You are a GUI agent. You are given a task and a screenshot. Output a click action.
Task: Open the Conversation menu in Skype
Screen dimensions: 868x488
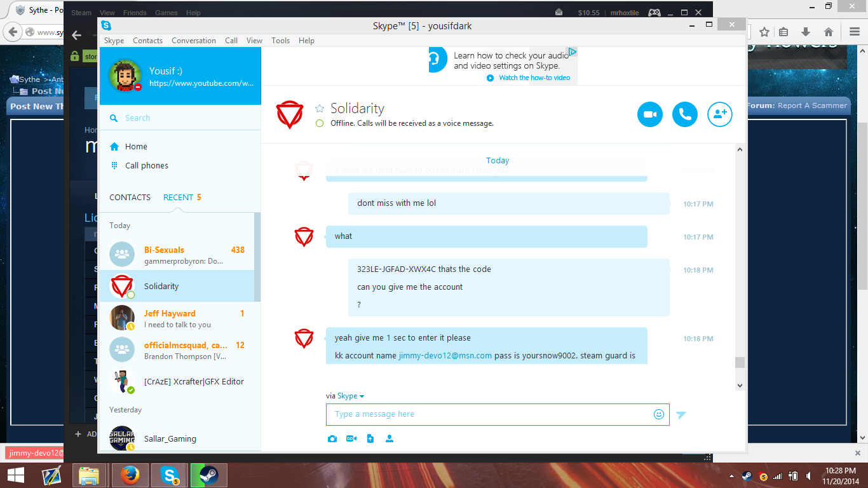[x=194, y=41]
